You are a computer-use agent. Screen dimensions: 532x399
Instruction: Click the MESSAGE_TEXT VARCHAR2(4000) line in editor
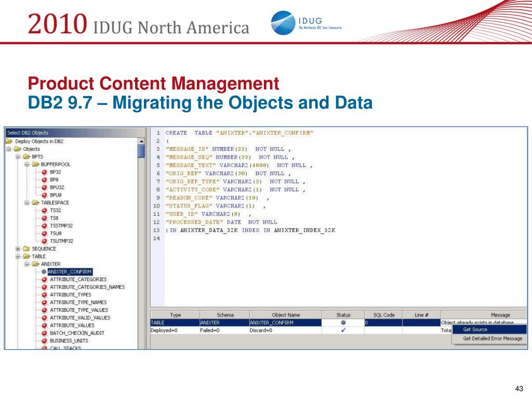[x=239, y=165]
